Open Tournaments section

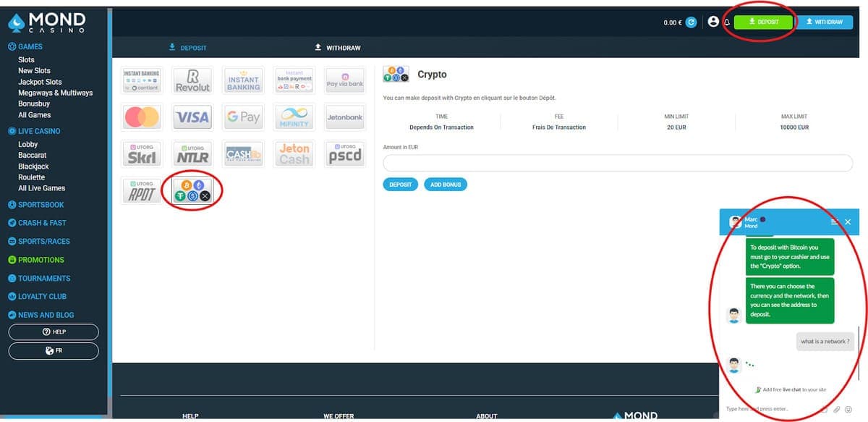38,278
